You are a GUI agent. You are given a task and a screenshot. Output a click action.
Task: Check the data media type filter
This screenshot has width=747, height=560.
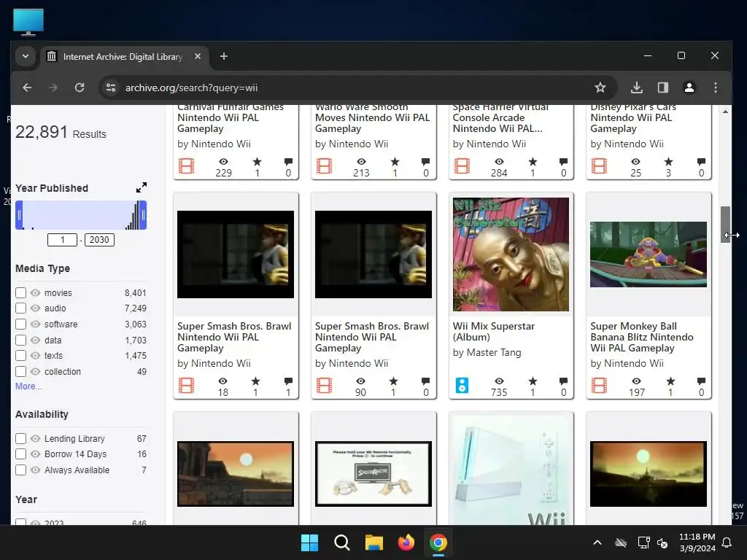pyautogui.click(x=20, y=340)
